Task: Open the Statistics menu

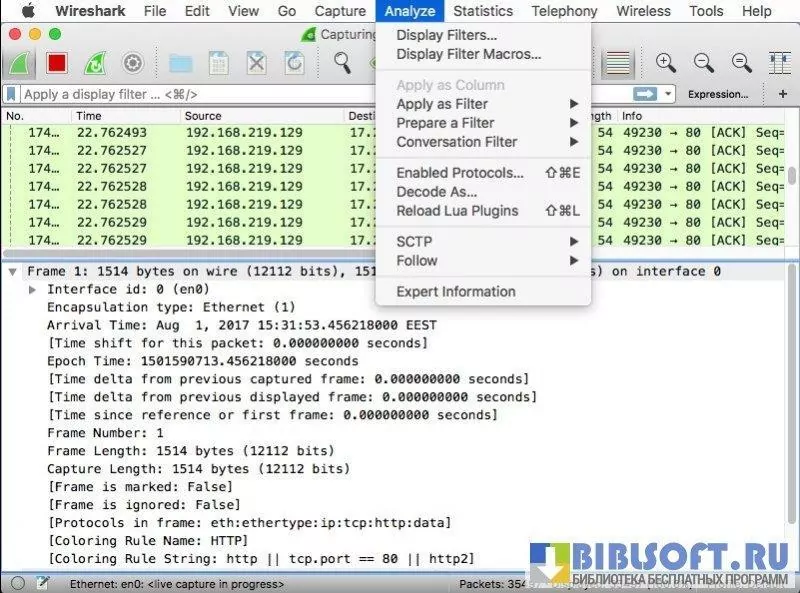Action: tap(483, 11)
